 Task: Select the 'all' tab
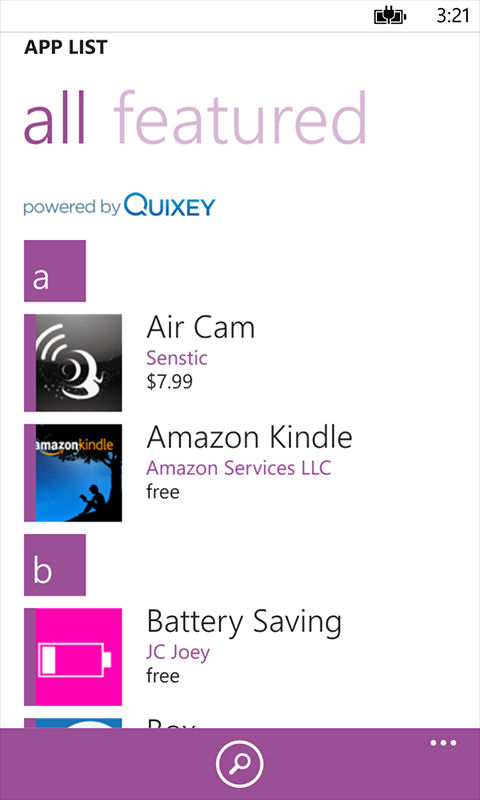(55, 118)
